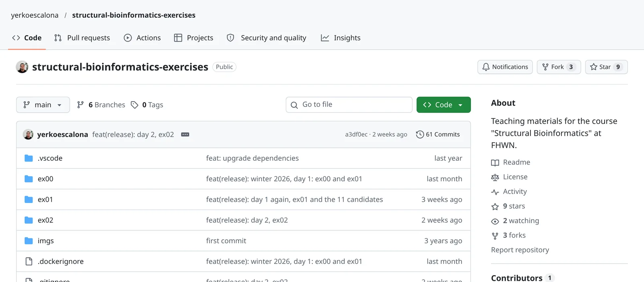Open the License link

pos(509,177)
